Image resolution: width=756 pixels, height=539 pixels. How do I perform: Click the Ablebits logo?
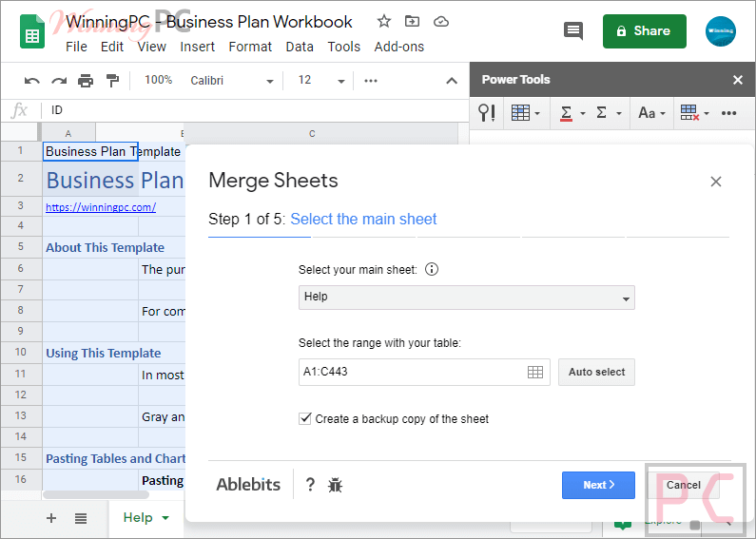click(x=248, y=485)
